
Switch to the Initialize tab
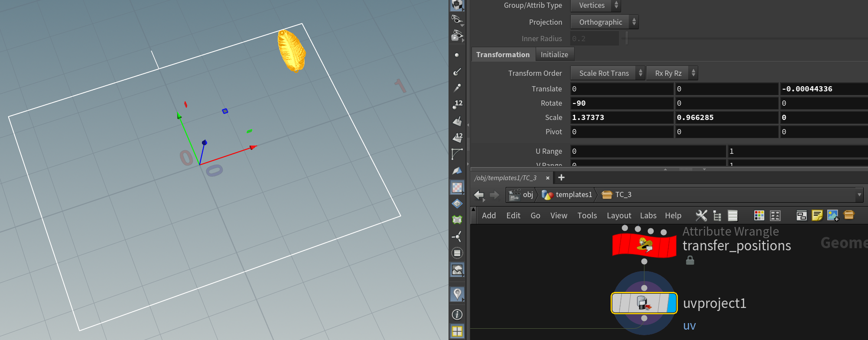554,55
